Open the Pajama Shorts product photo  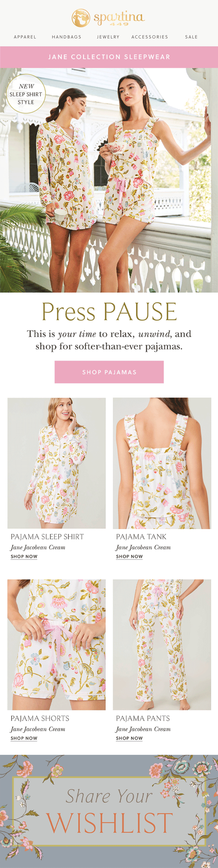tap(57, 645)
